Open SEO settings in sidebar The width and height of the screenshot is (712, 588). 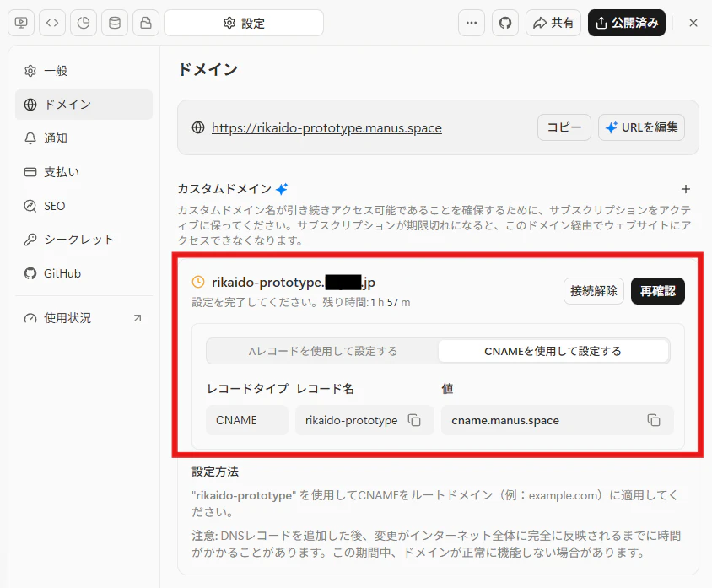coord(84,206)
